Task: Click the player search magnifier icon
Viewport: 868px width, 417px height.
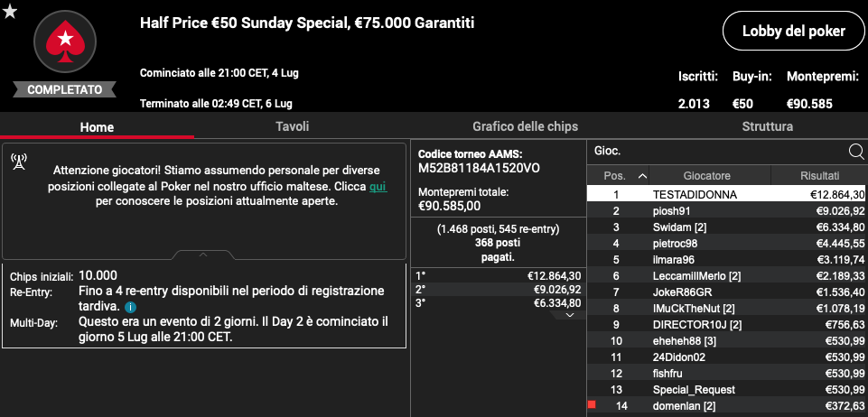Action: point(856,151)
